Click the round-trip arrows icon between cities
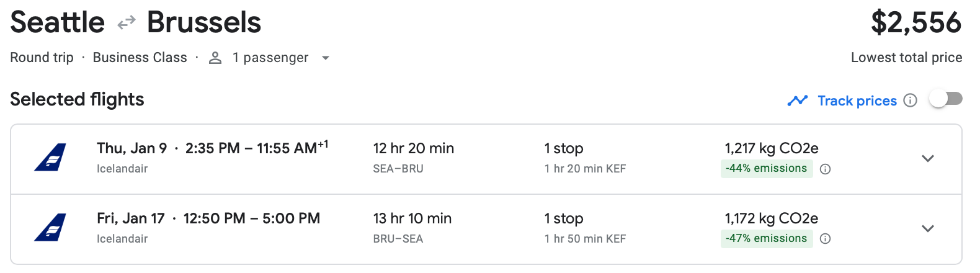The width and height of the screenshot is (980, 273). tap(127, 23)
